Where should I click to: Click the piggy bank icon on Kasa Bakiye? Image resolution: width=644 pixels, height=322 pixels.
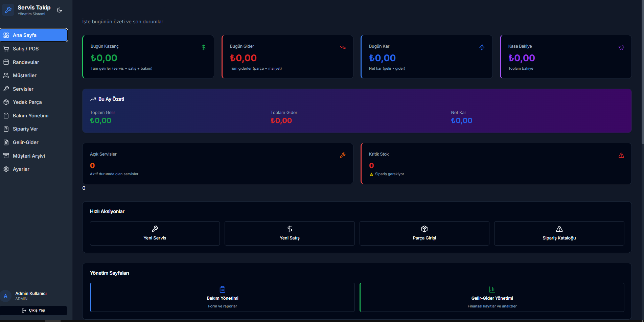[621, 47]
